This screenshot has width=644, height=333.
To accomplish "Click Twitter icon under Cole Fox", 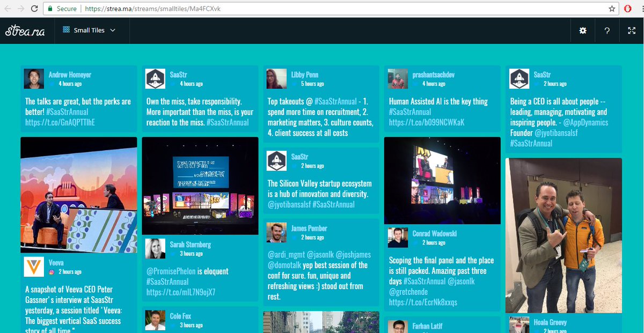I will click(173, 325).
